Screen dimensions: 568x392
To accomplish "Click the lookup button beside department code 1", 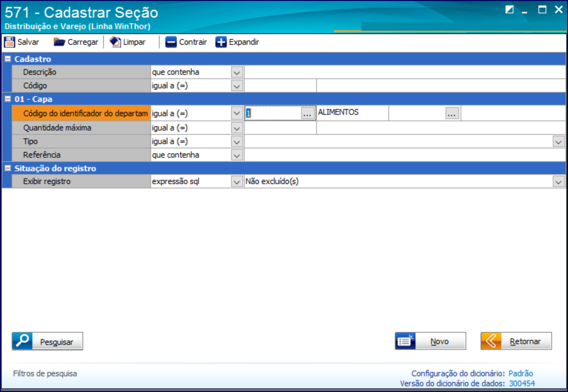I will point(307,113).
